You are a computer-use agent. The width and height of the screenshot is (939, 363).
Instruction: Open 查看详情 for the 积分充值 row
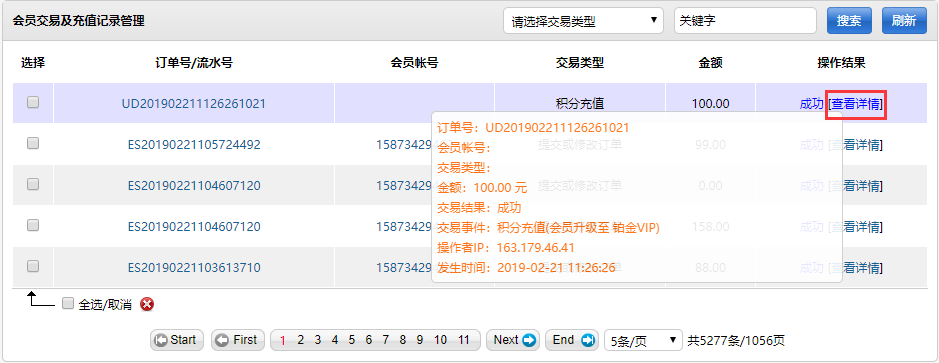856,104
